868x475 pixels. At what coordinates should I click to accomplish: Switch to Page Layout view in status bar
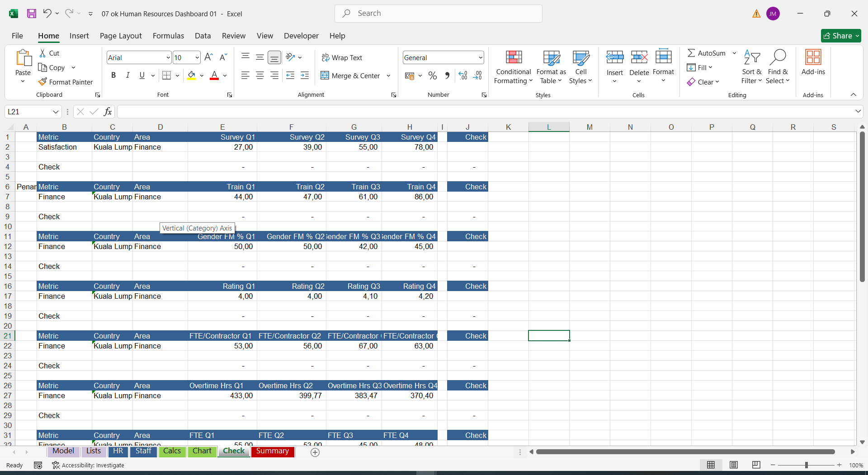pos(734,465)
